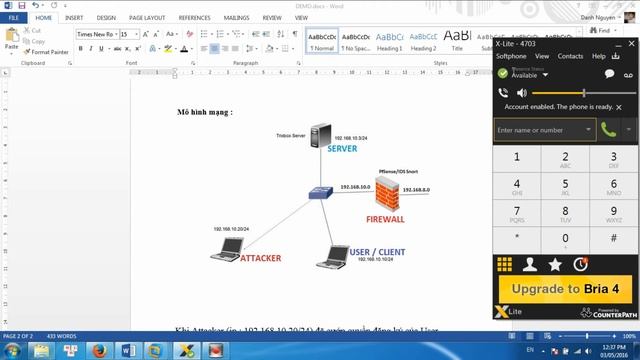
Task: Show the dialpad tab in X-Lite
Action: coord(504,264)
